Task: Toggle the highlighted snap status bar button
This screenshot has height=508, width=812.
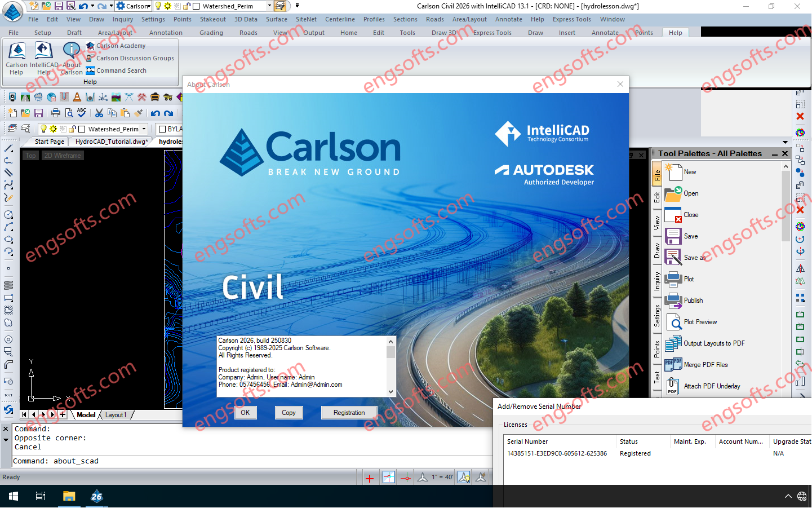Action: [389, 478]
